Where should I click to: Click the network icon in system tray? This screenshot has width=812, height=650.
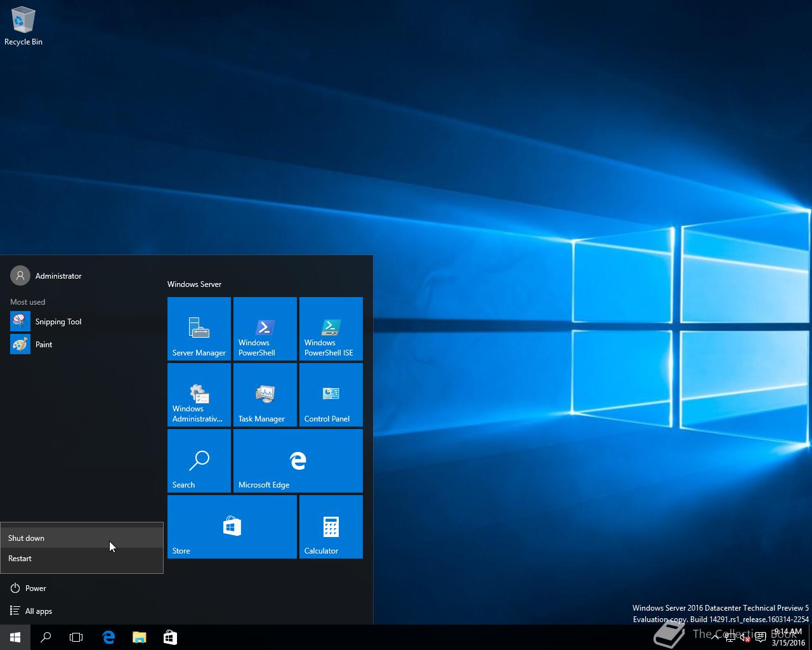click(730, 637)
